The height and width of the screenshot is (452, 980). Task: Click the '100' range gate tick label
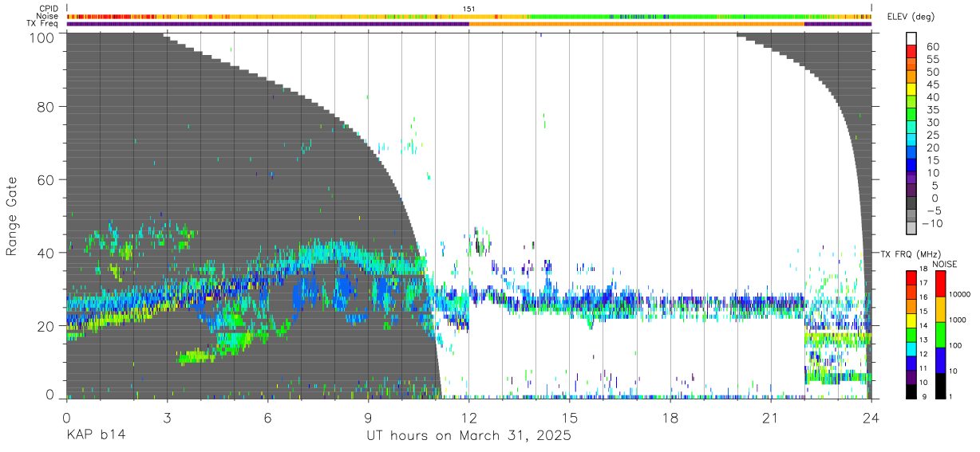(41, 37)
